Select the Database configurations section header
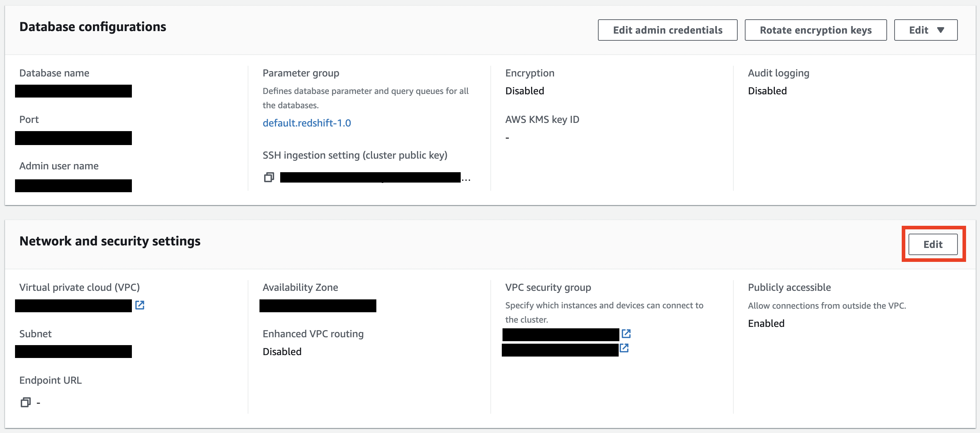Image resolution: width=980 pixels, height=433 pixels. tap(93, 26)
